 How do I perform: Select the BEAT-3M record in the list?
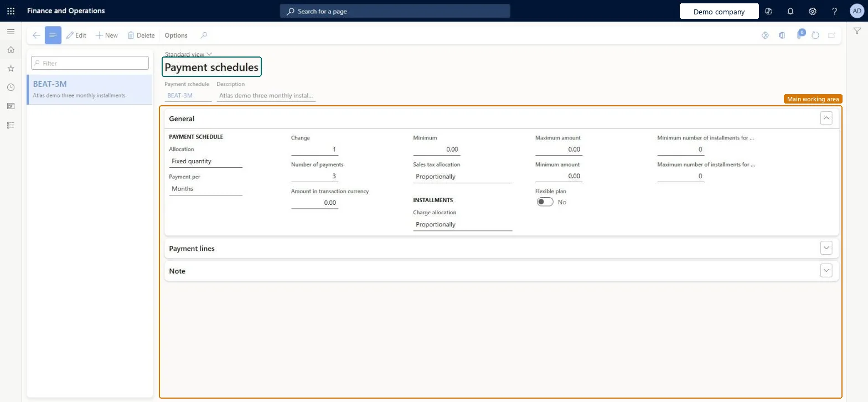click(x=90, y=90)
